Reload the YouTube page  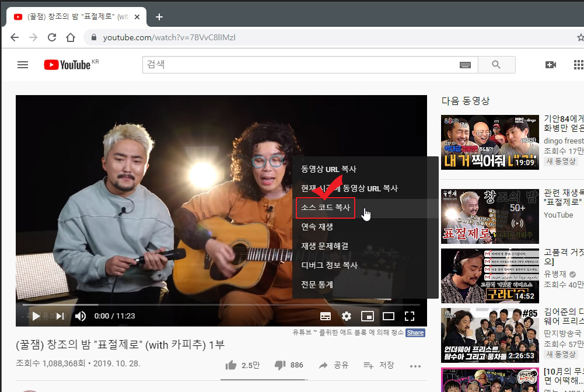[52, 37]
